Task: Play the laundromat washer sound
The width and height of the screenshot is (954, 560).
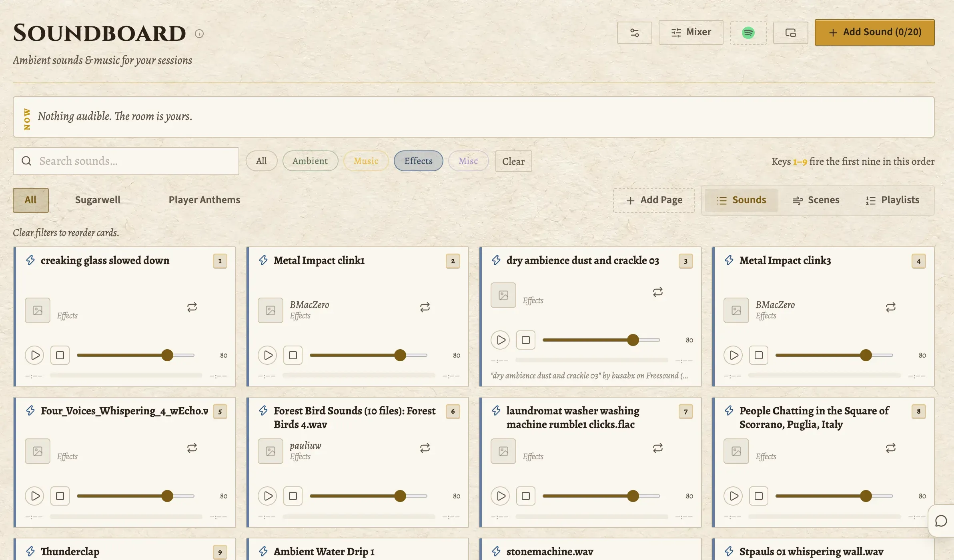Action: point(501,496)
